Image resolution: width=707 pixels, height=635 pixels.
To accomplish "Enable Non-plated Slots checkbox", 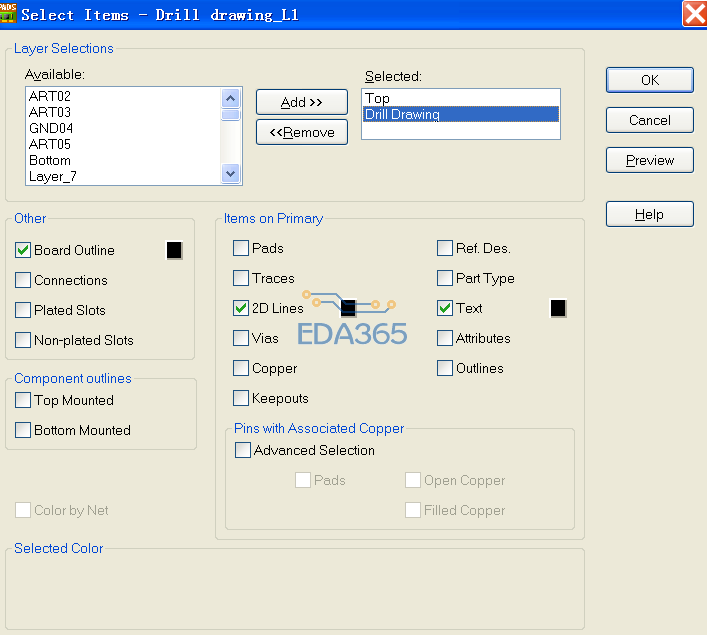I will [23, 340].
